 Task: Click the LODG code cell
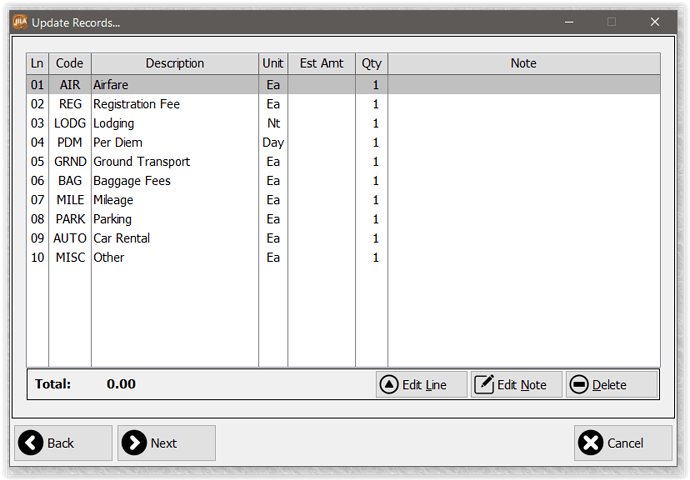(x=70, y=123)
